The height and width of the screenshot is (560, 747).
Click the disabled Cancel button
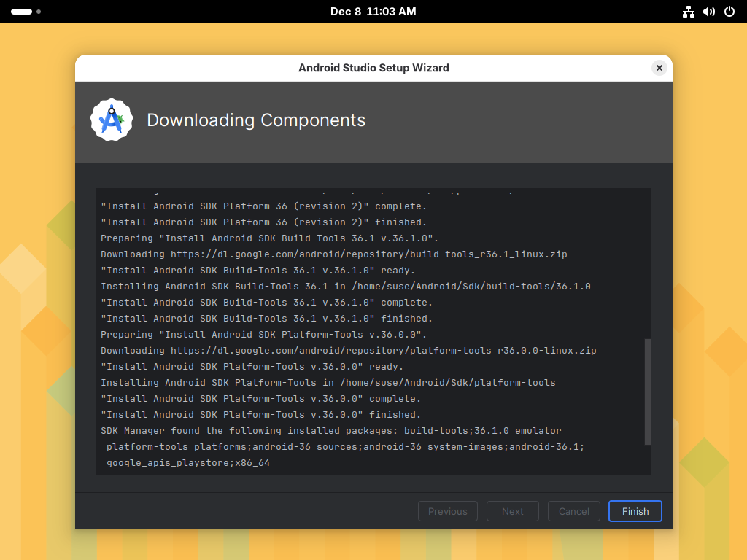573,511
